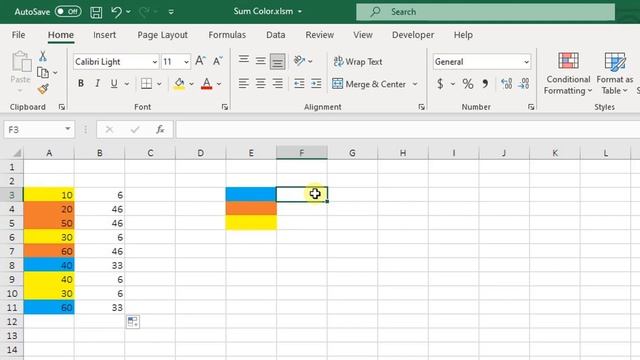
Task: Decrease font size with smaller A
Action: [x=218, y=61]
